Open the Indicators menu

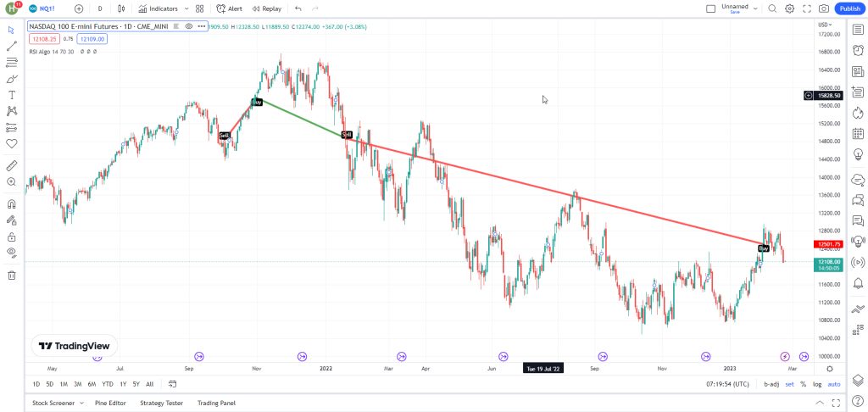coord(159,8)
